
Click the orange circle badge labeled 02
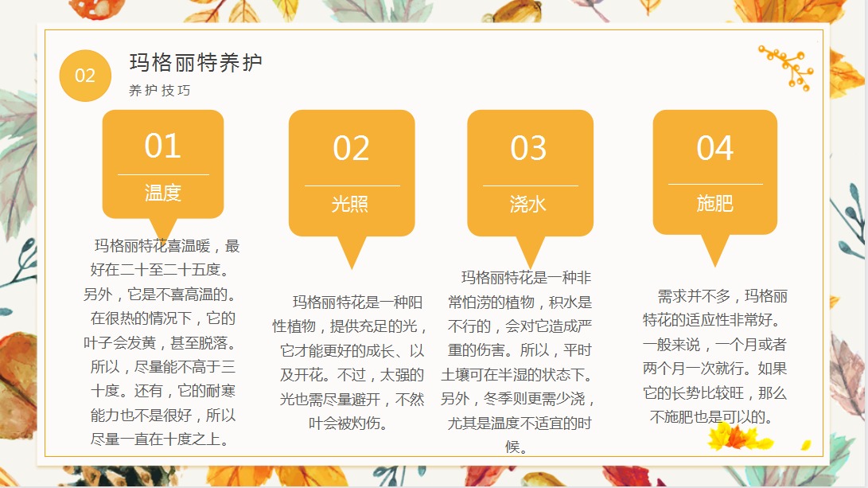(x=84, y=76)
